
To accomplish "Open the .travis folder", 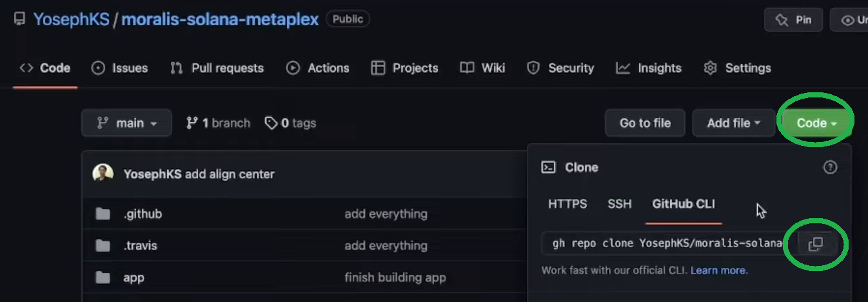I will click(x=140, y=245).
